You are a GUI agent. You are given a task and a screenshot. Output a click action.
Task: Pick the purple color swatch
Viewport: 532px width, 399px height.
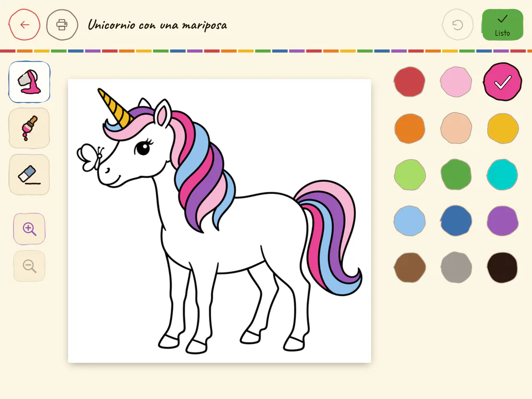point(503,221)
